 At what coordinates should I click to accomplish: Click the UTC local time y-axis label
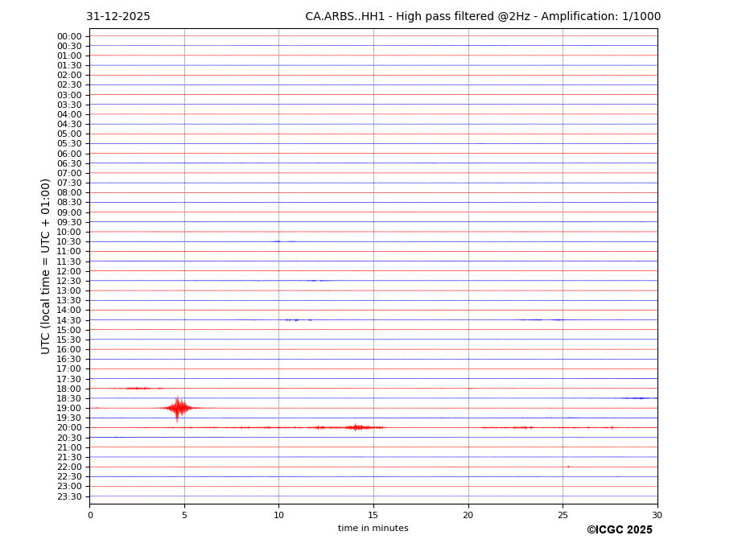pyautogui.click(x=46, y=266)
